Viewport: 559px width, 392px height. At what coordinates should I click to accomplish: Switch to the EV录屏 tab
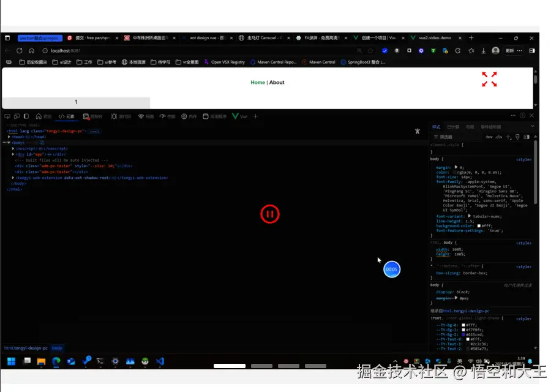coord(320,38)
